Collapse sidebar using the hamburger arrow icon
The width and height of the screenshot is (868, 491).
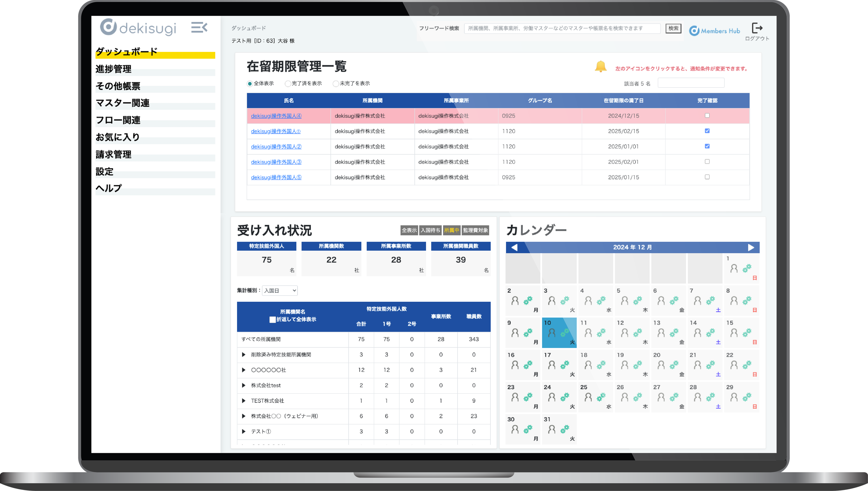[199, 27]
